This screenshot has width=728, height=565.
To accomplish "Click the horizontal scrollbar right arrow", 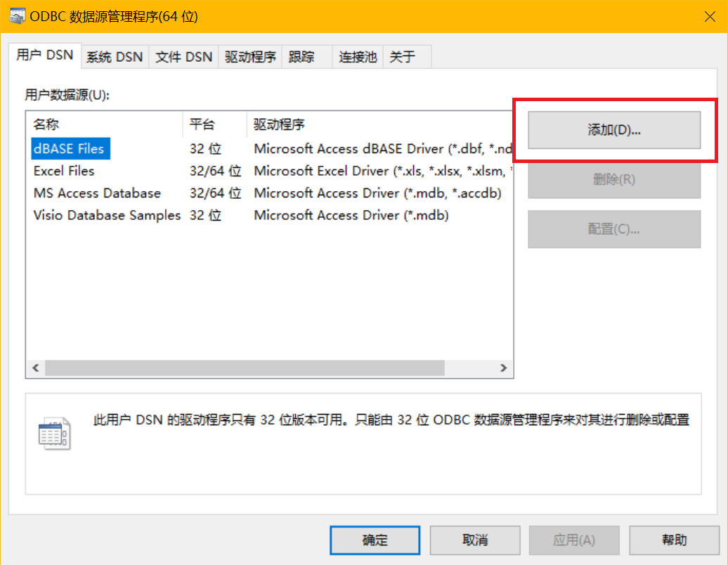I will click(x=503, y=368).
